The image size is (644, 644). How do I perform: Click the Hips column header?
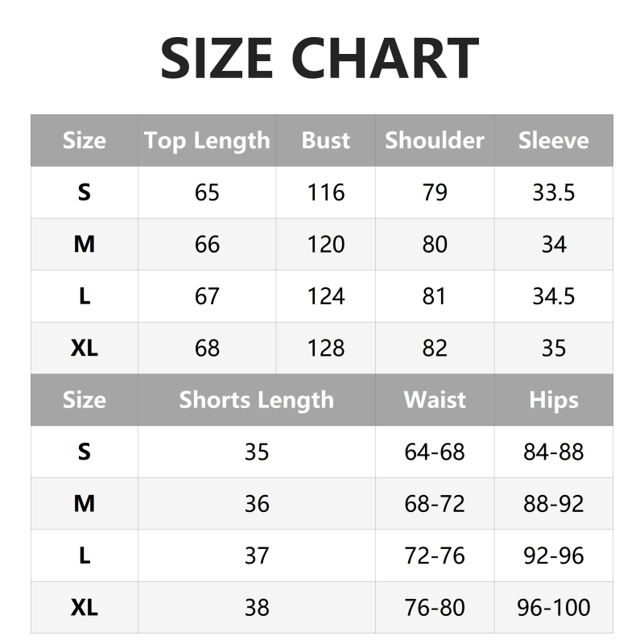coord(553,400)
